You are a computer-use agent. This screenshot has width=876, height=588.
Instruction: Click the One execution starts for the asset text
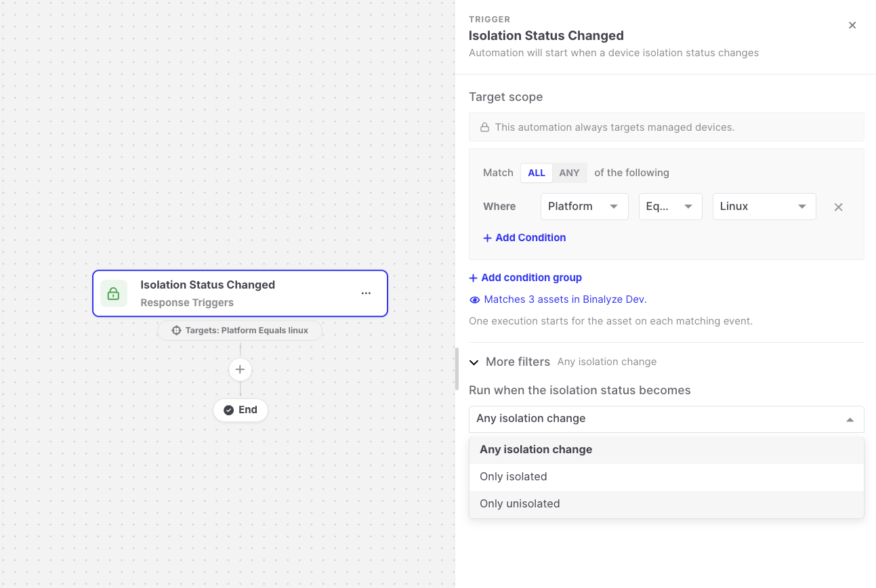pos(610,321)
